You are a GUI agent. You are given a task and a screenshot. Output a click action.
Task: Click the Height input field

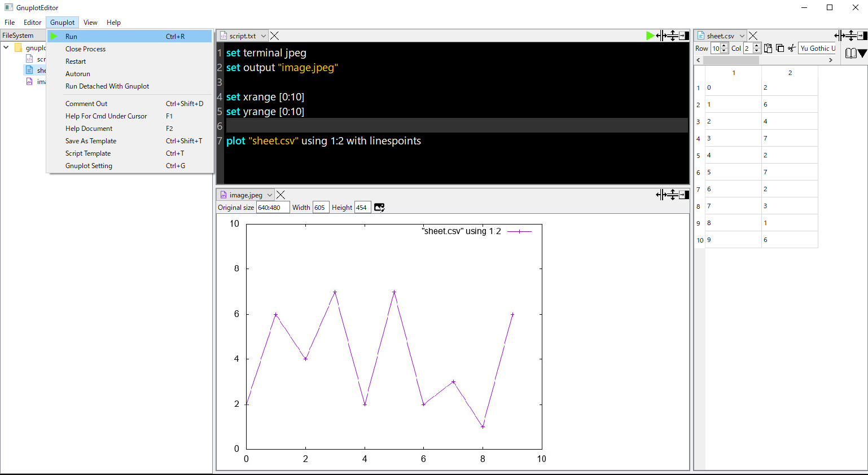363,208
